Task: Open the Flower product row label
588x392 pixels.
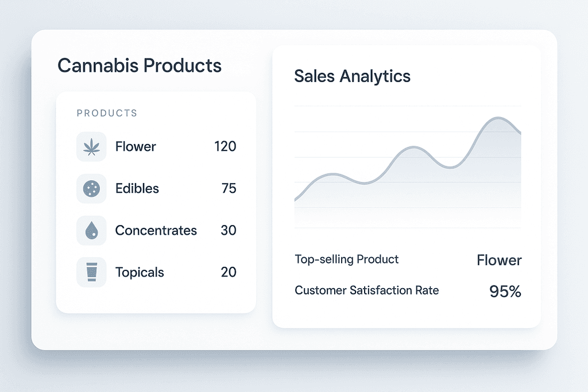Action: point(136,147)
